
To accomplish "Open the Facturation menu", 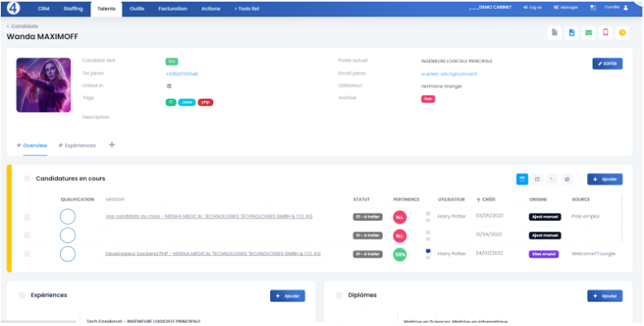I will click(x=173, y=9).
